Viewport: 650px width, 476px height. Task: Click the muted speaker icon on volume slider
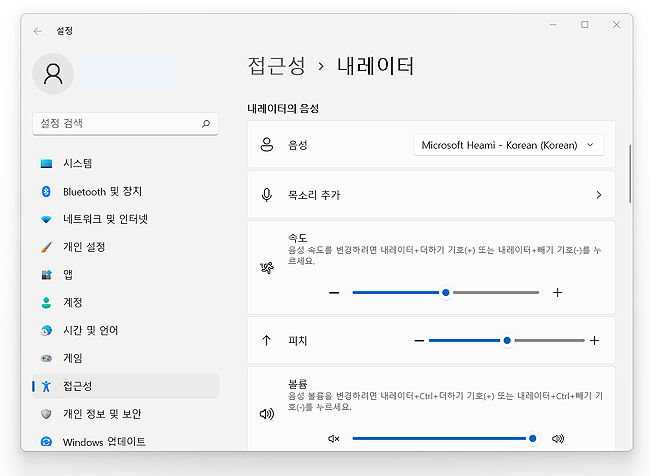tap(334, 438)
